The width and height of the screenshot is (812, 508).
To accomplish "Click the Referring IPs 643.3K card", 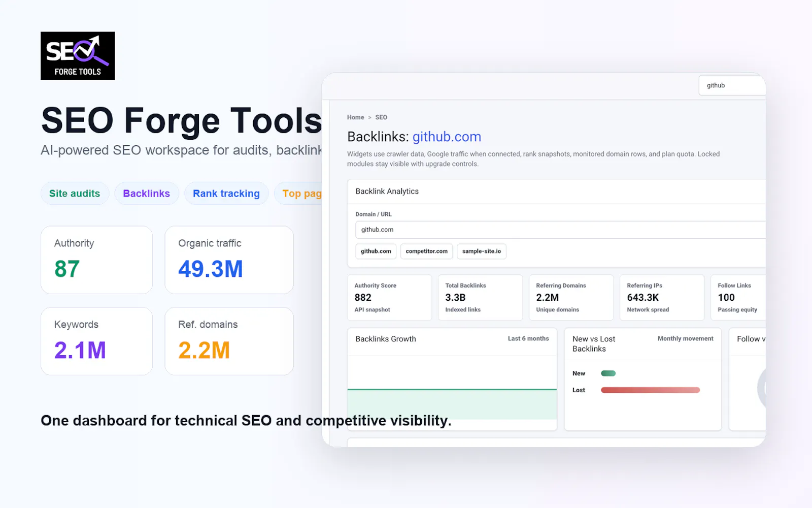I will [x=662, y=298].
